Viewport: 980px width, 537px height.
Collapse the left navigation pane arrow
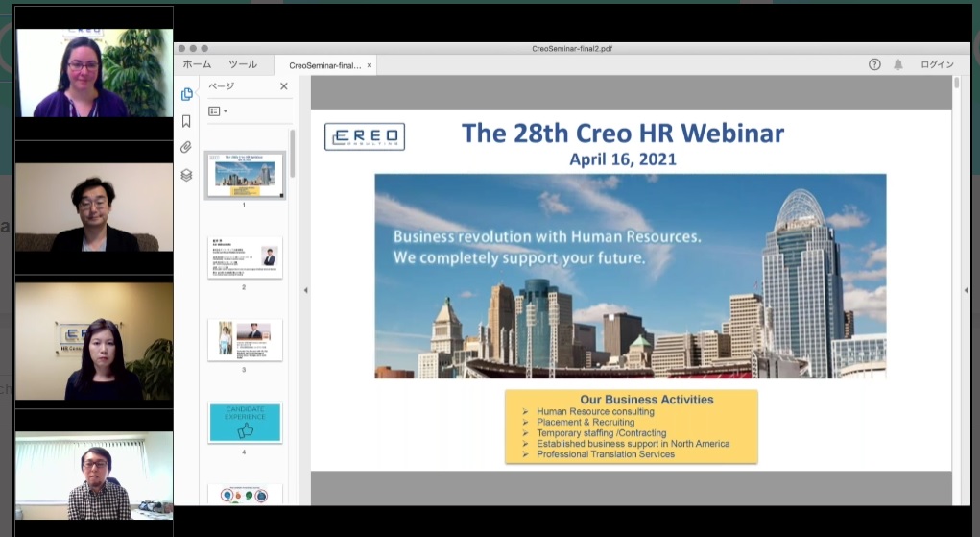pyautogui.click(x=305, y=290)
